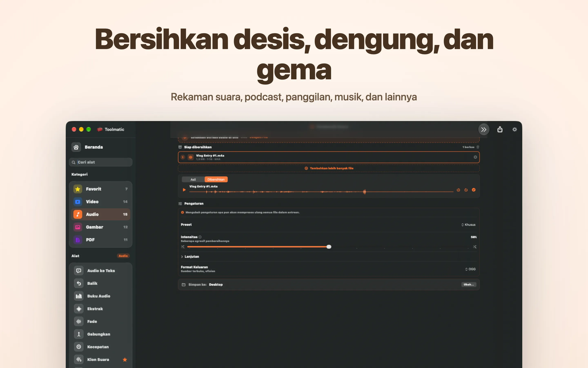Select the Video category icon
The height and width of the screenshot is (368, 588).
tap(78, 202)
